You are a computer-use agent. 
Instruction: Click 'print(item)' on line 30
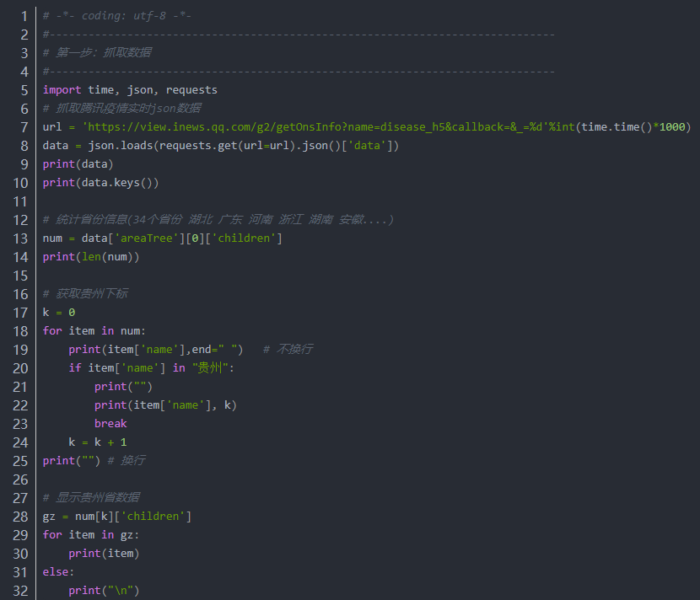104,554
